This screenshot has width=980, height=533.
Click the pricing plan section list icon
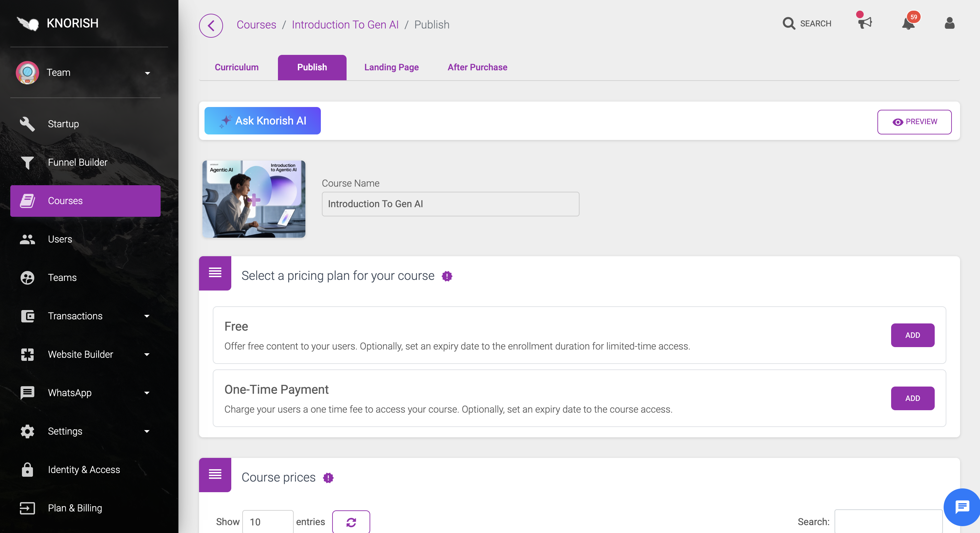(215, 273)
